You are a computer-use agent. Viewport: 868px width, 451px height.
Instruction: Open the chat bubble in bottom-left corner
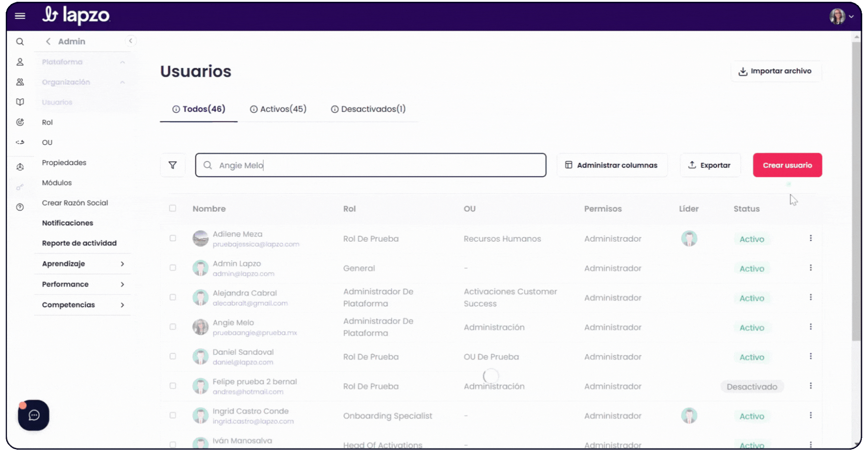pos(33,415)
